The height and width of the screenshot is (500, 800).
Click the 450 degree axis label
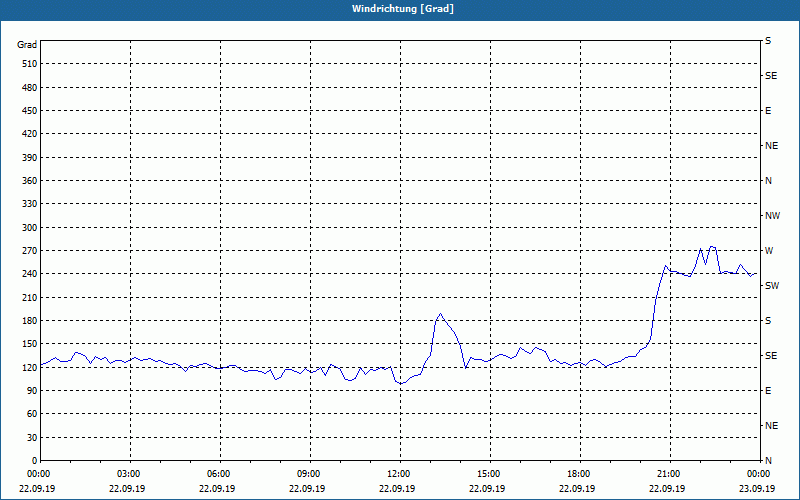click(x=29, y=111)
